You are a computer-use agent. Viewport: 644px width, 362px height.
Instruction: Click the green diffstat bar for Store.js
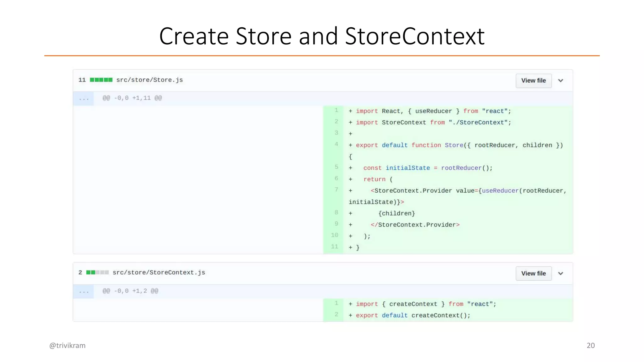(101, 80)
